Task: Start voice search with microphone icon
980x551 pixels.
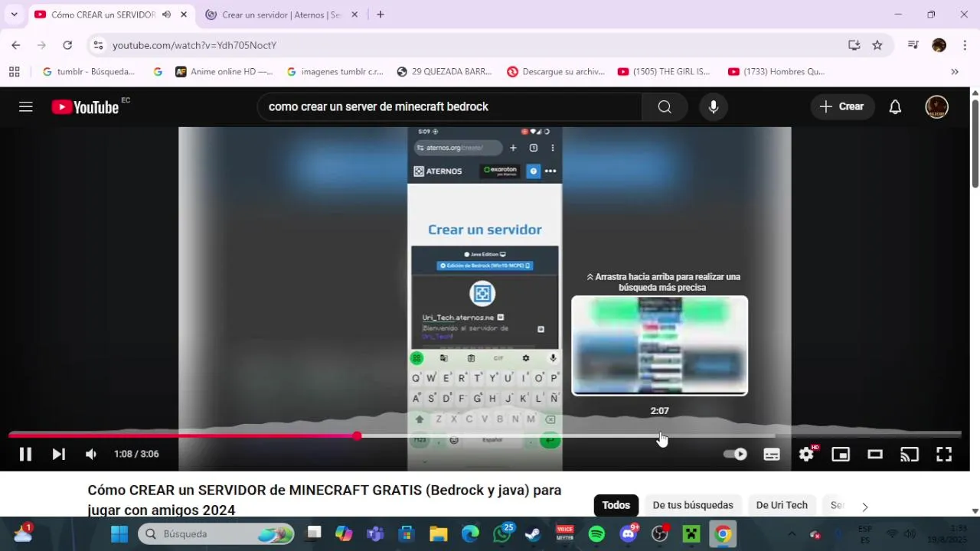Action: click(x=714, y=107)
